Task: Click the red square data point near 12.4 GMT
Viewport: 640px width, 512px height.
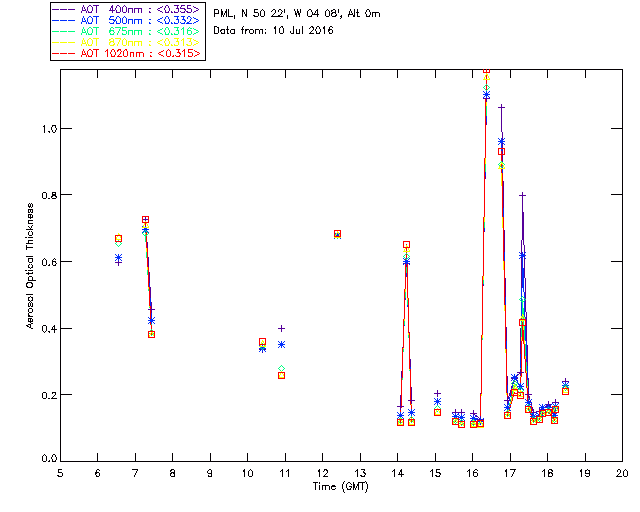Action: [337, 234]
